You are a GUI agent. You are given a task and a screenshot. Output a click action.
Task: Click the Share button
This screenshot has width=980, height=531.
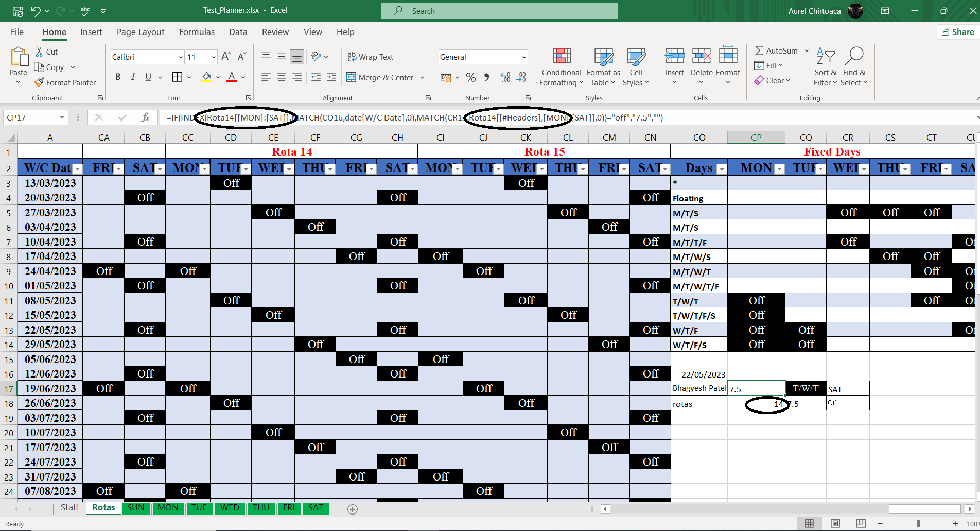(957, 31)
